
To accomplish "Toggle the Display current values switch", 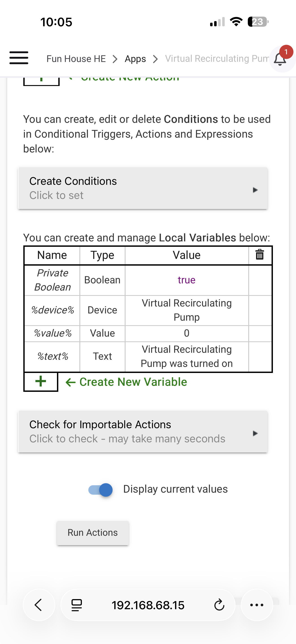I will point(101,490).
